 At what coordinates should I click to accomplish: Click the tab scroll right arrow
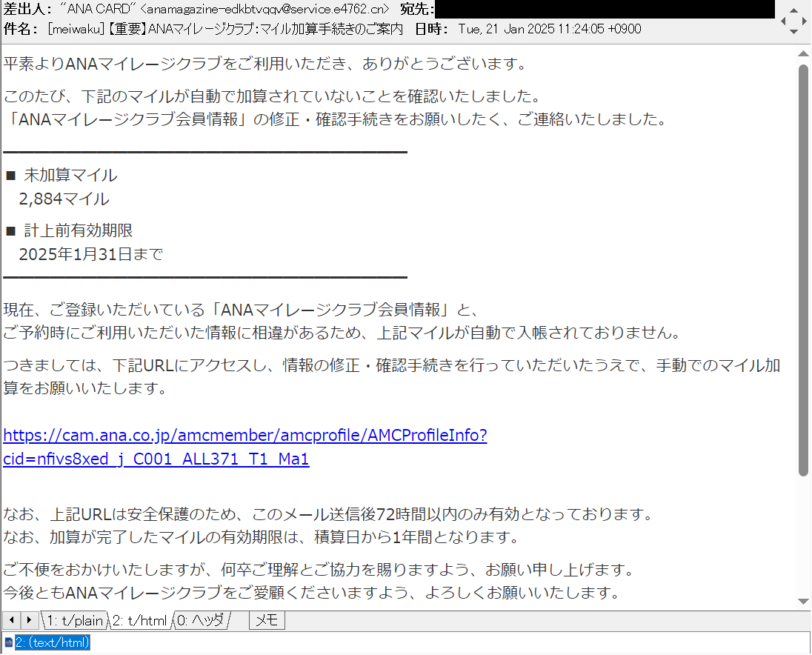click(x=29, y=619)
